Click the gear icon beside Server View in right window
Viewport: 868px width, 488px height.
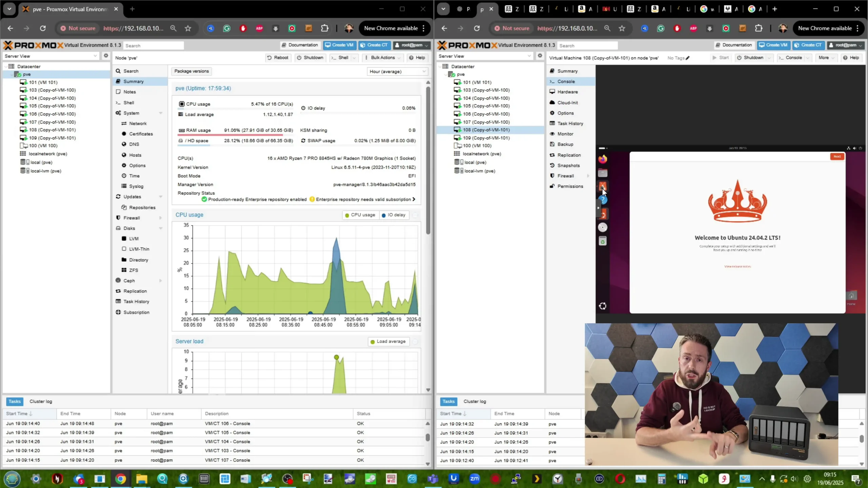pos(540,56)
